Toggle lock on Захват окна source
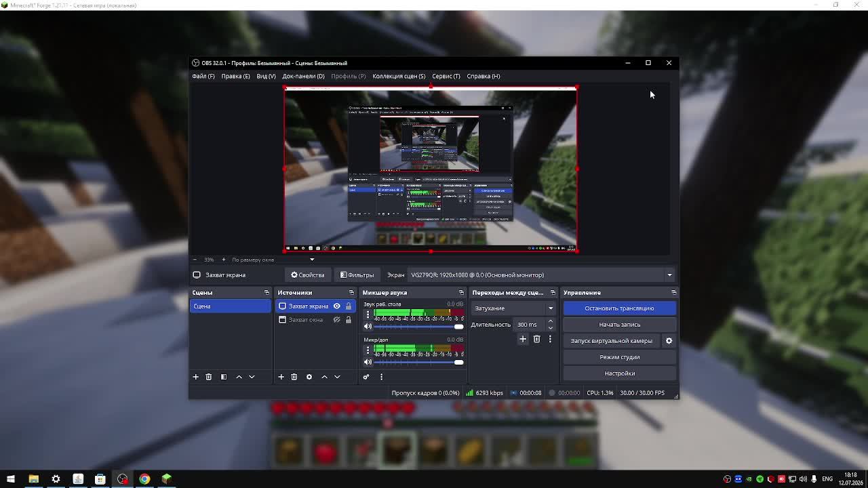 click(x=349, y=320)
